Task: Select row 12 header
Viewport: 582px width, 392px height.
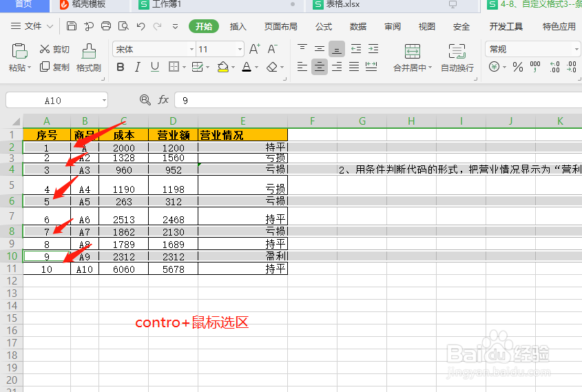Action: [x=12, y=281]
